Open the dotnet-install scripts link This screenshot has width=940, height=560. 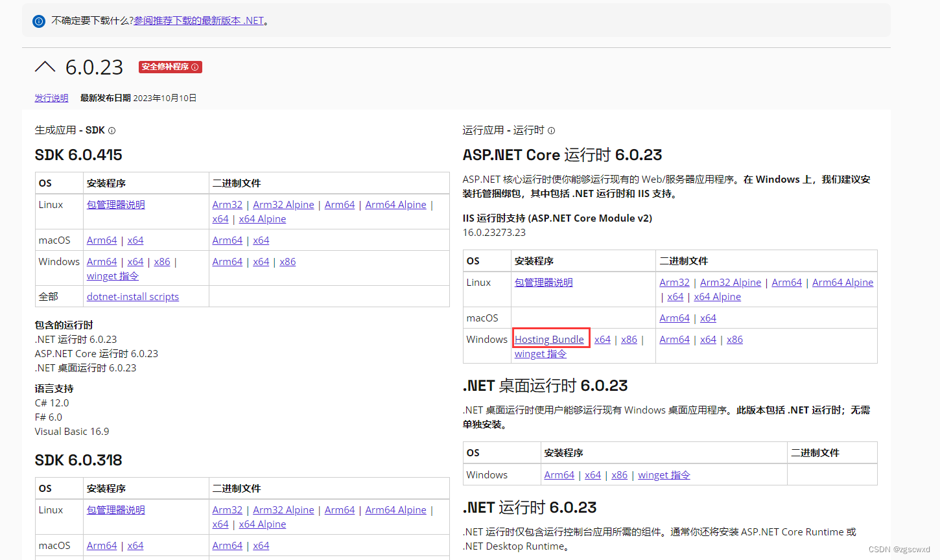pyautogui.click(x=133, y=296)
